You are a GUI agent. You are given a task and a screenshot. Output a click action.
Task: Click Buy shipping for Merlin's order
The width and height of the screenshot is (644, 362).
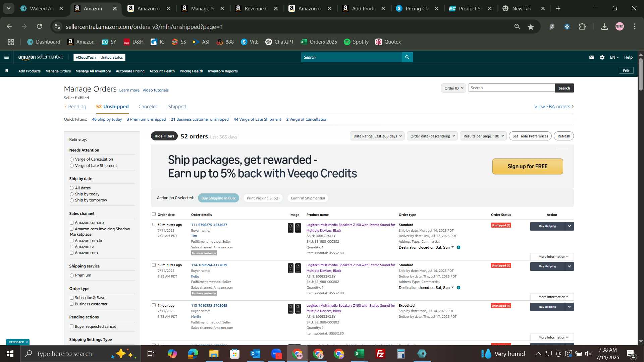[x=547, y=307]
